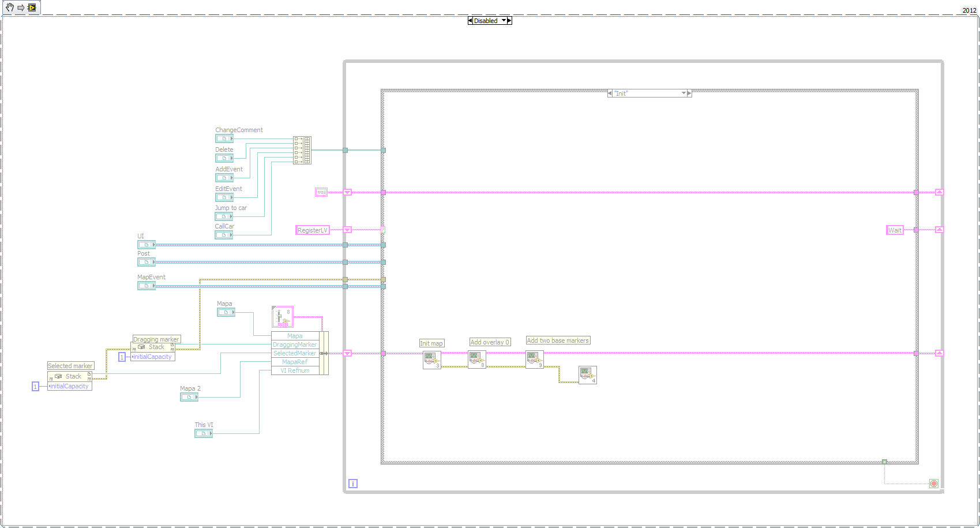Screen dimensions: 980x528
Task: Click the "MapEvent" label text
Action: (x=151, y=277)
